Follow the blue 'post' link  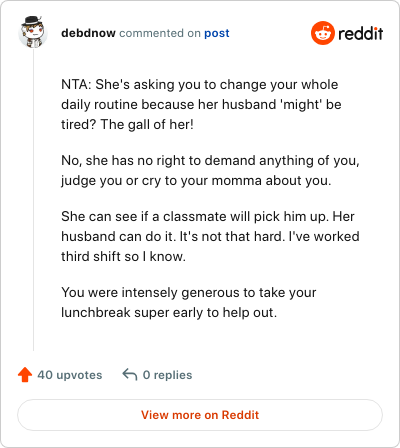coord(217,33)
